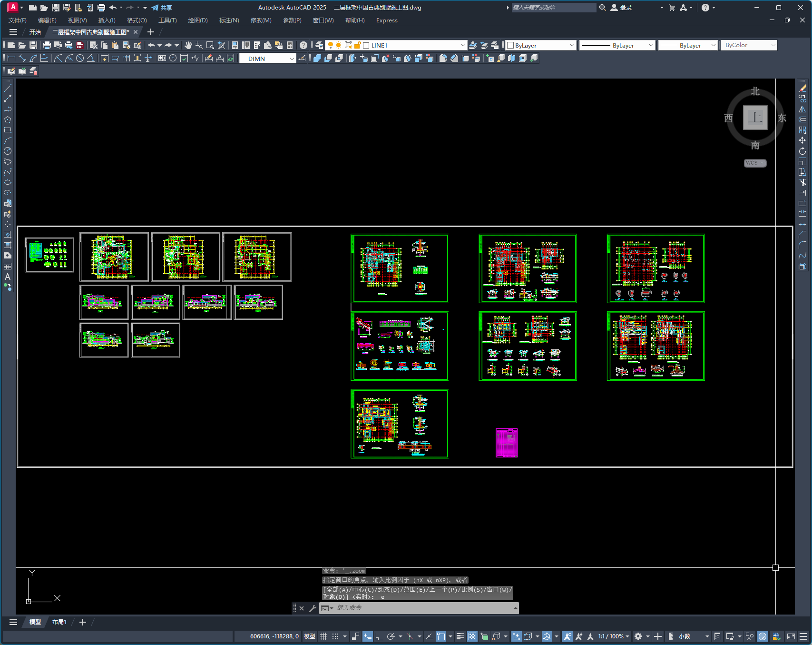Switch to the 开始 start tab

pyautogui.click(x=35, y=32)
